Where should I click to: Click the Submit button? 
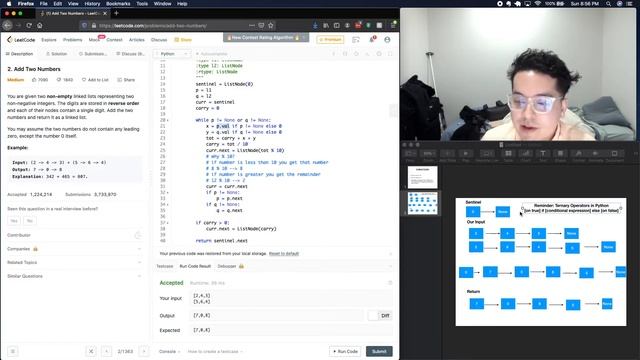[379, 351]
